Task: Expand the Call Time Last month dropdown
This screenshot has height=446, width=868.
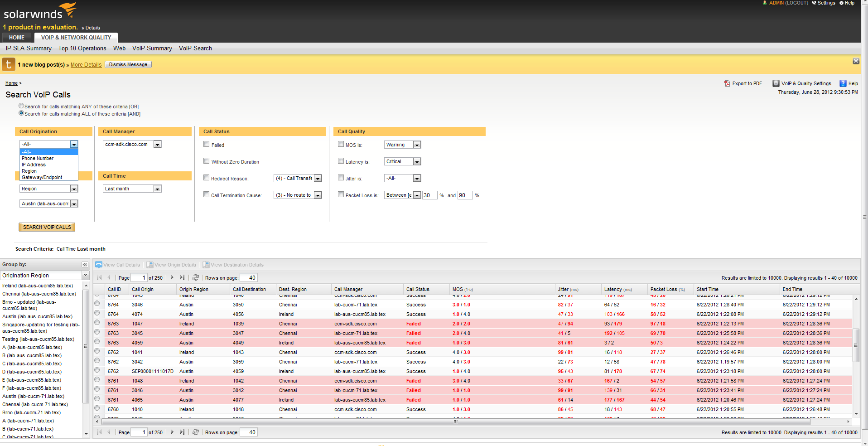Action: pos(157,189)
